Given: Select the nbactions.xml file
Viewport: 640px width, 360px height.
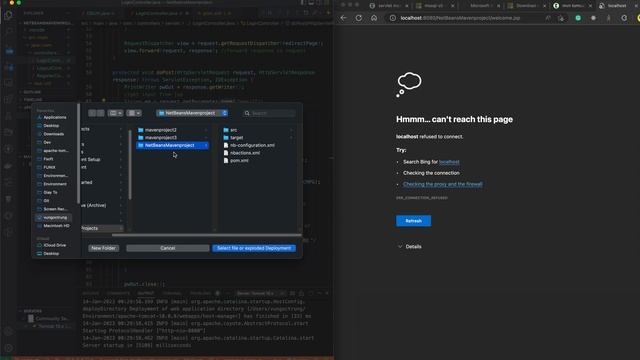Looking at the screenshot, I should coord(244,153).
